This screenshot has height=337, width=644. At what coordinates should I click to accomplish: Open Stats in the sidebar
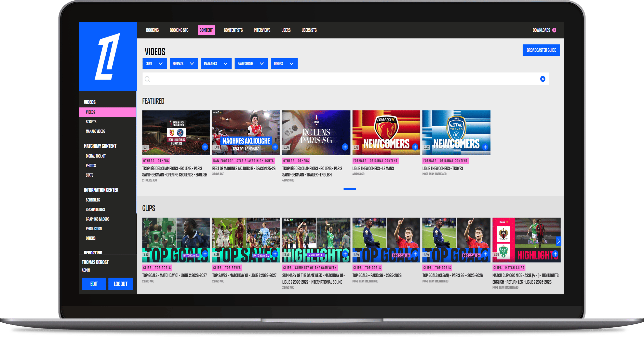(x=89, y=175)
